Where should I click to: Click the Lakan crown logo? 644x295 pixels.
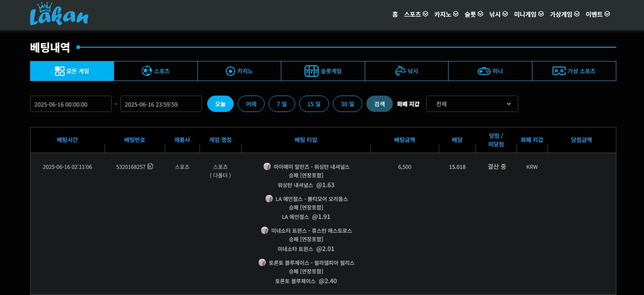tap(59, 14)
